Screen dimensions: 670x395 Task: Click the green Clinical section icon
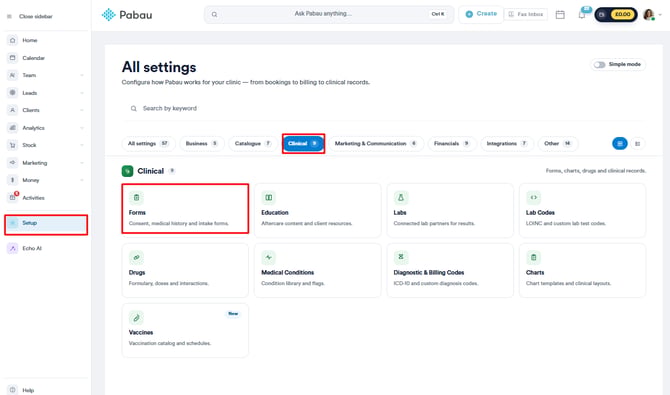(x=127, y=171)
